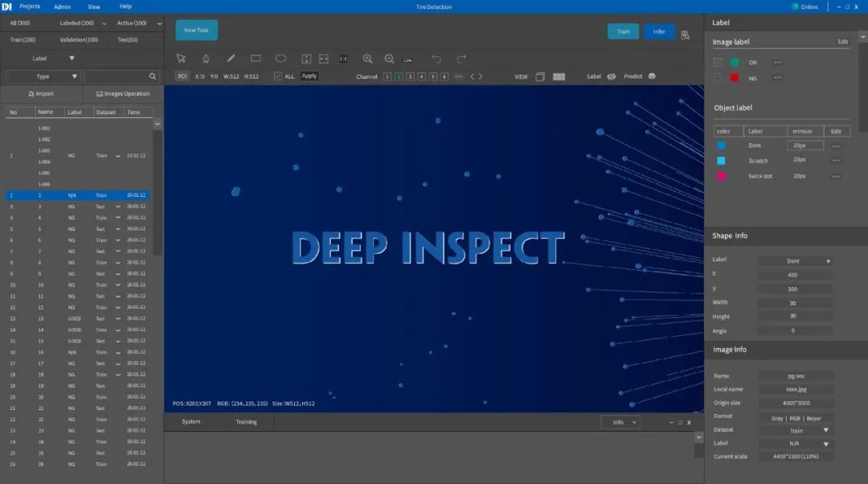Viewport: 868px width, 484px height.
Task: Click the zoom in magnifier icon
Action: (367, 59)
